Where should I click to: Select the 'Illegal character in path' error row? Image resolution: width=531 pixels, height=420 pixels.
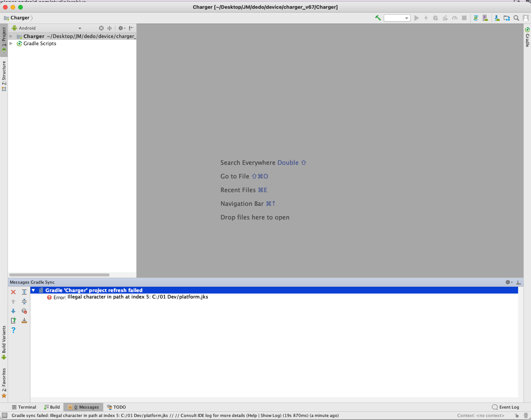point(127,297)
